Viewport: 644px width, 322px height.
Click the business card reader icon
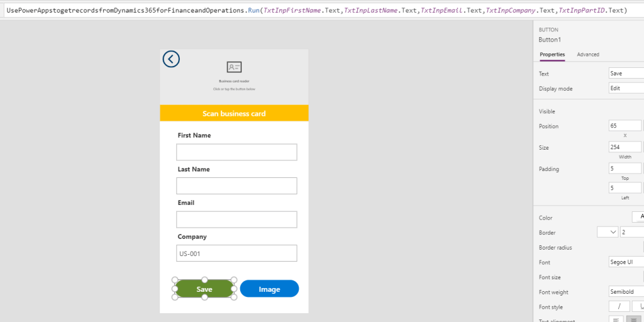click(x=234, y=67)
